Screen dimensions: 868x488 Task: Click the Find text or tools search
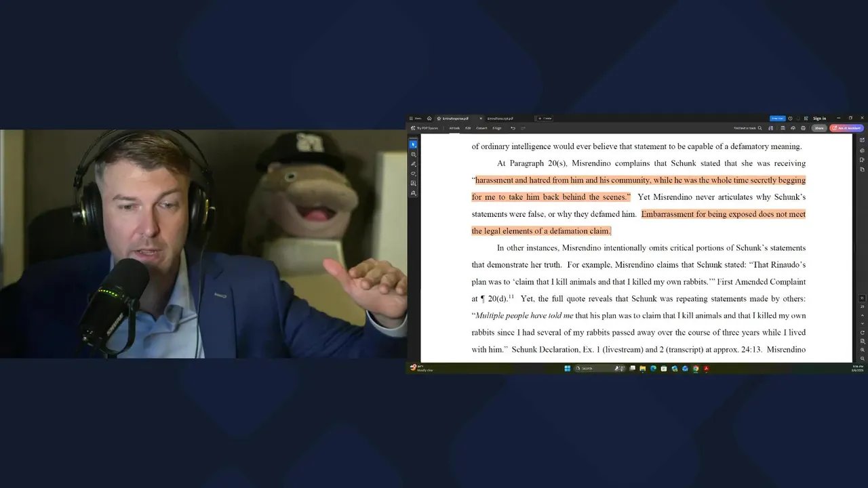click(x=747, y=128)
